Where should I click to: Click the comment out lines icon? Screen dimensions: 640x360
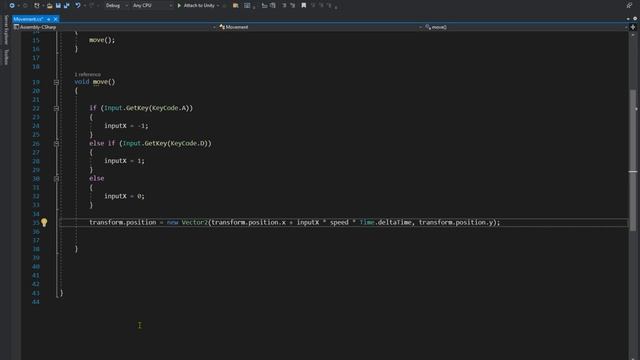[x=264, y=6]
